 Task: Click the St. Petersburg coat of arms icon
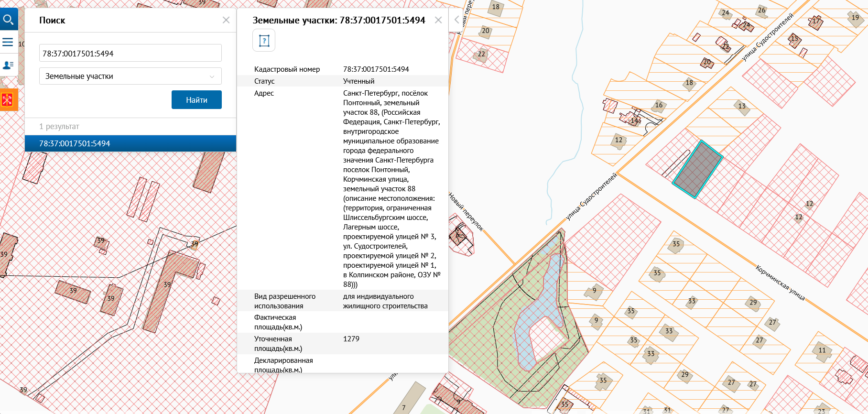[x=8, y=99]
